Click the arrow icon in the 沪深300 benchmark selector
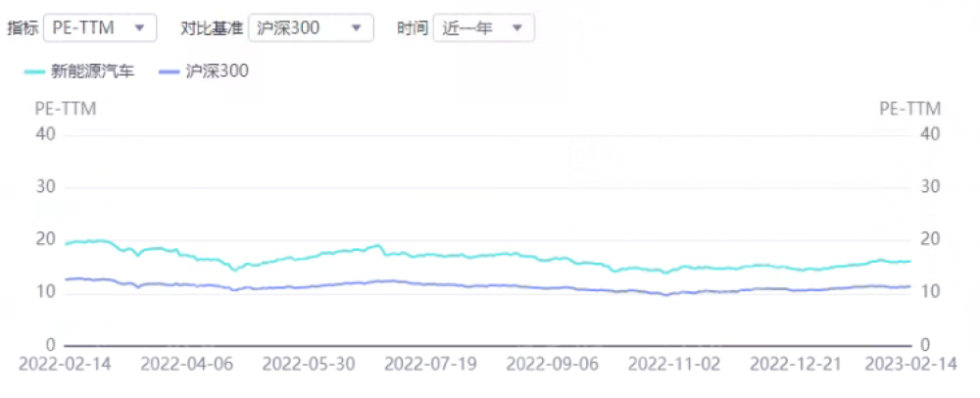 coord(355,27)
